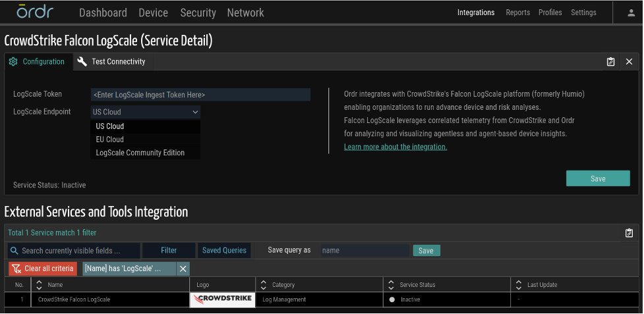Click the clipboard icon in service detail header
This screenshot has width=644, height=314.
[610, 61]
